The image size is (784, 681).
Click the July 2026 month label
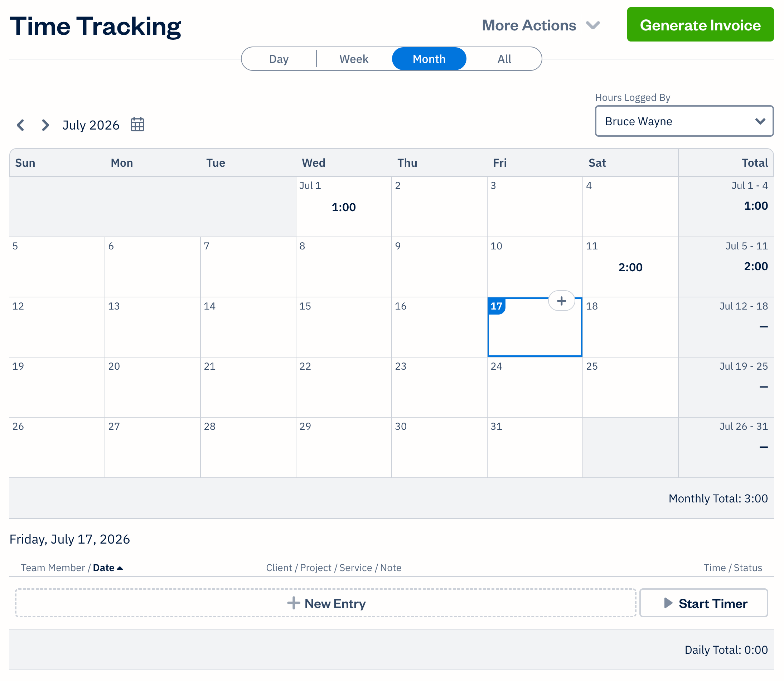(91, 125)
